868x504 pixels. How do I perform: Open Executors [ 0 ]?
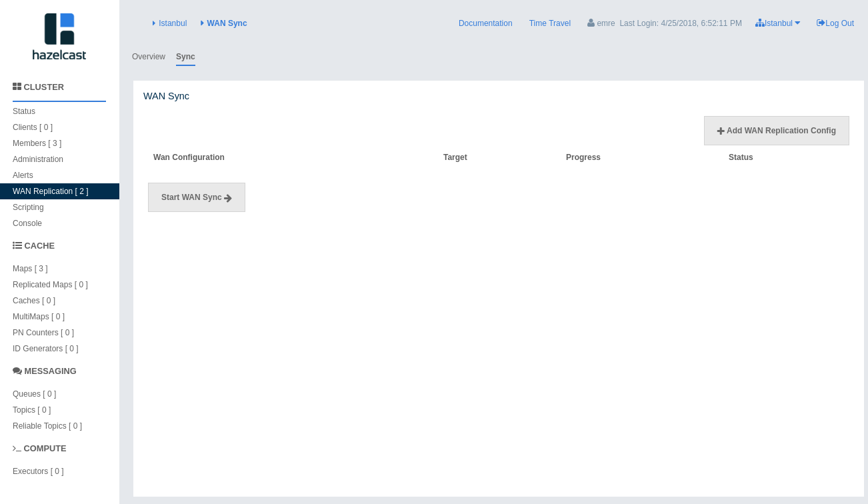[38, 471]
